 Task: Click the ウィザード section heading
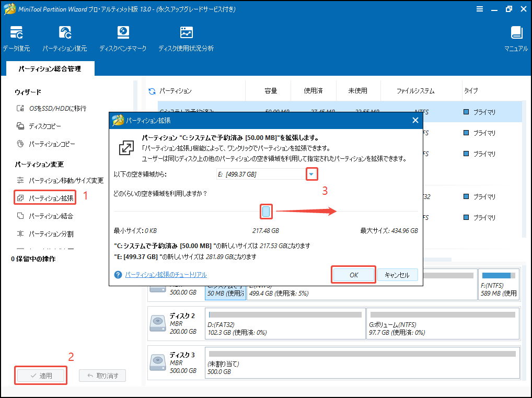pyautogui.click(x=28, y=92)
